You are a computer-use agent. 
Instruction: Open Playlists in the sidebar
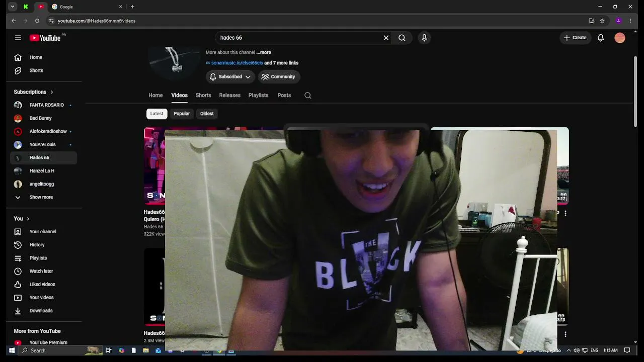tap(43, 258)
